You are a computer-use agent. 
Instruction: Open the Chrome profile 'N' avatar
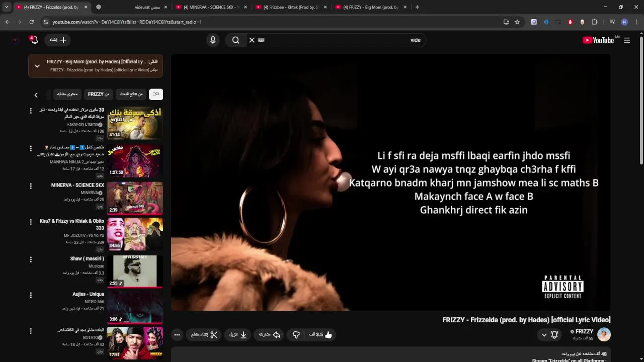[624, 22]
